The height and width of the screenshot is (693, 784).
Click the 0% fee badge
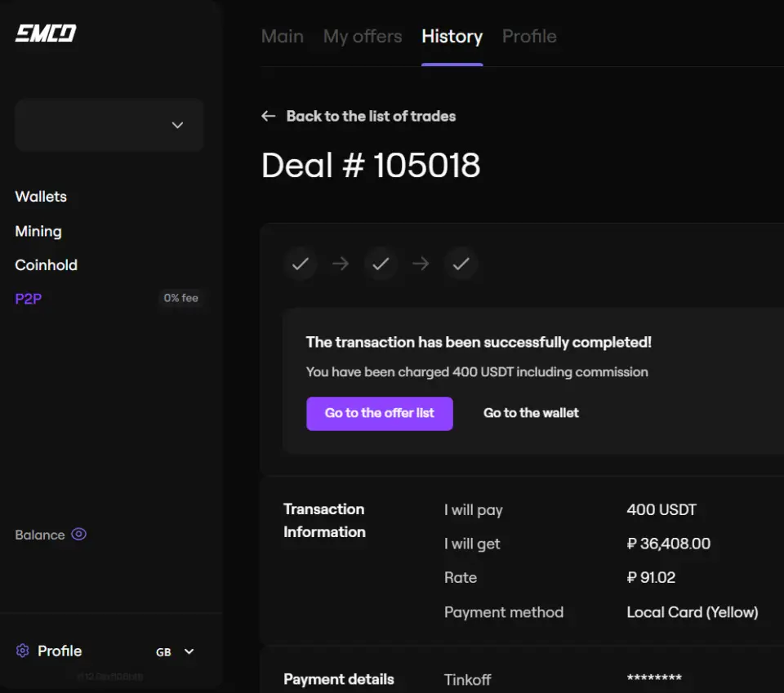pos(180,298)
